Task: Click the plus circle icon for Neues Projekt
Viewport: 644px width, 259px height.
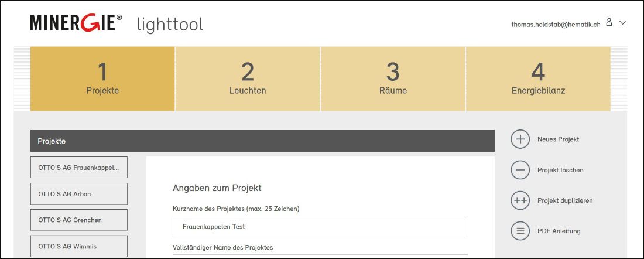Action: pyautogui.click(x=520, y=139)
